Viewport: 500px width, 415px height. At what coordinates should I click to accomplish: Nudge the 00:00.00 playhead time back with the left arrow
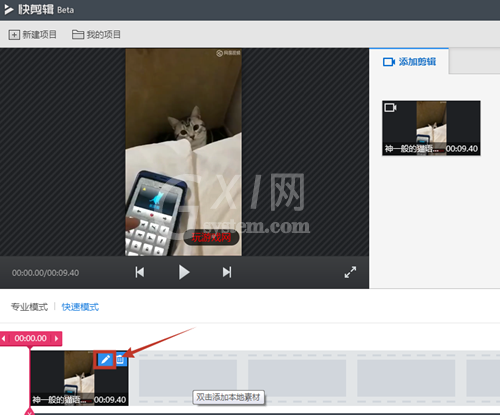tap(4, 339)
